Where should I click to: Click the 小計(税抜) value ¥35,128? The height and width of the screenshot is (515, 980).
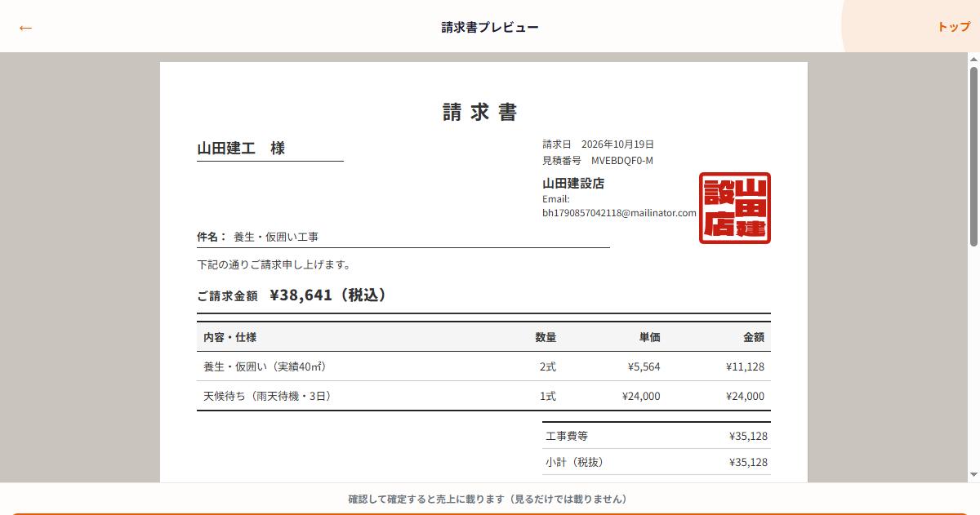click(748, 462)
